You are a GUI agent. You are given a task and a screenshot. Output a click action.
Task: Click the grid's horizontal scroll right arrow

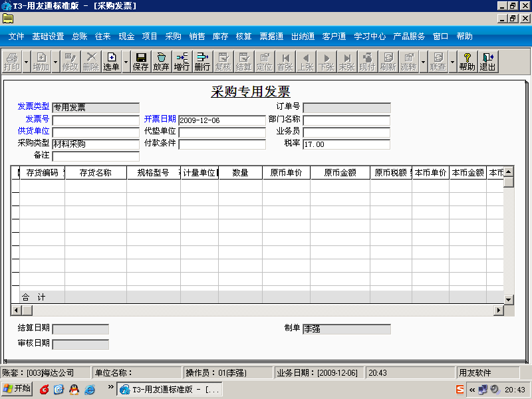point(498,310)
